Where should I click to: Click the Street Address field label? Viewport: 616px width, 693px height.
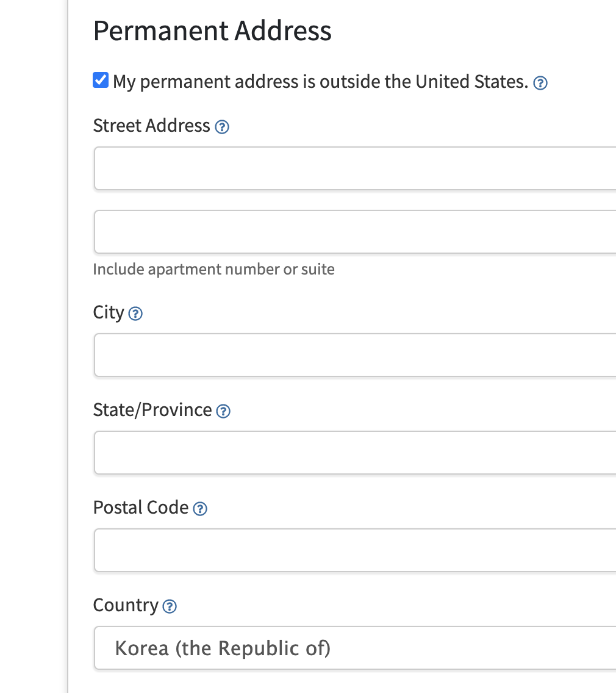(151, 126)
